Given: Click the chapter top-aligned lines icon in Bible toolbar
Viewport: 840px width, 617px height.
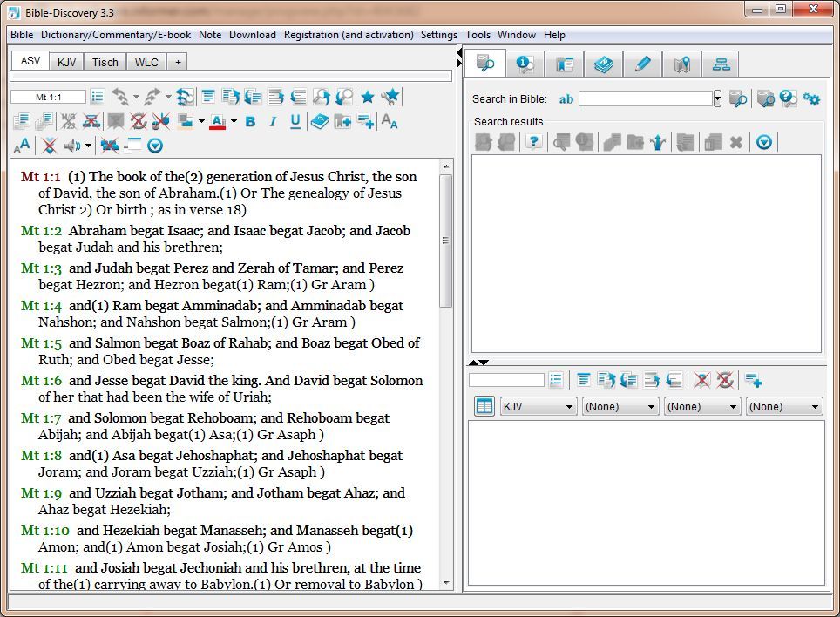Looking at the screenshot, I should pos(208,97).
